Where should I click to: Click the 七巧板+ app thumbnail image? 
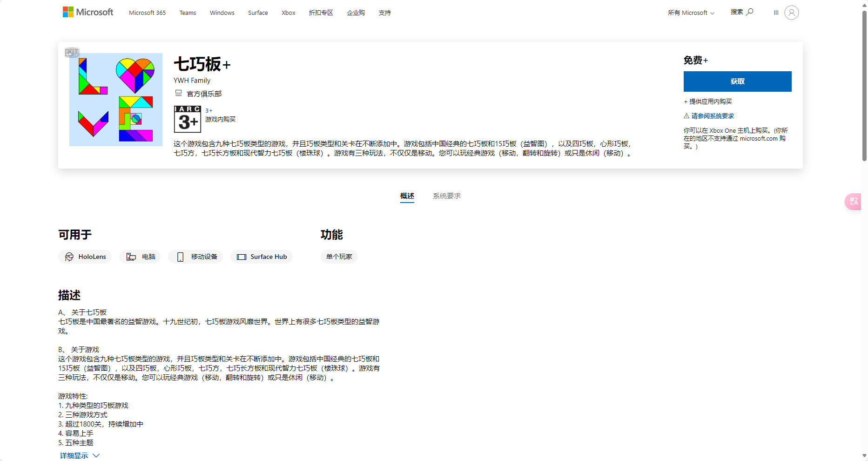point(116,100)
